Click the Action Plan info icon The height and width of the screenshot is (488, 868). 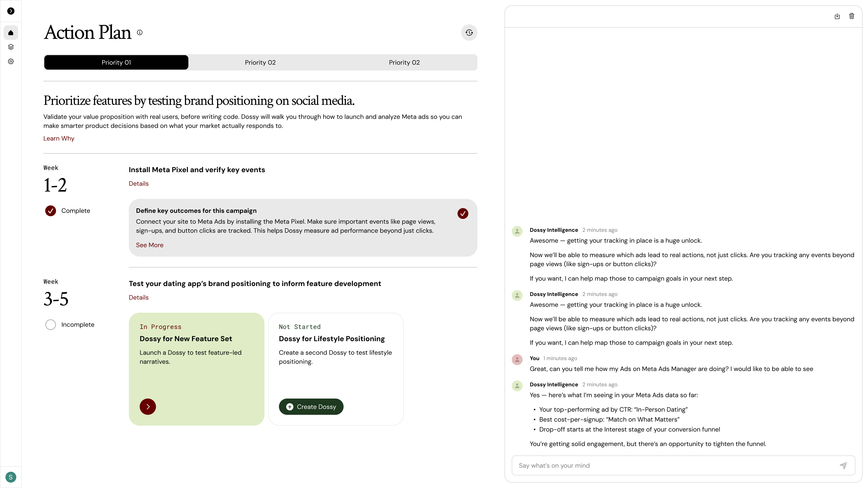139,32
